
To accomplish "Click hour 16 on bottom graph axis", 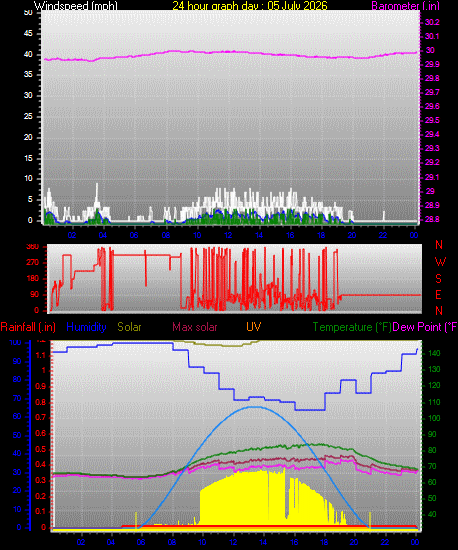I will 294,542.
